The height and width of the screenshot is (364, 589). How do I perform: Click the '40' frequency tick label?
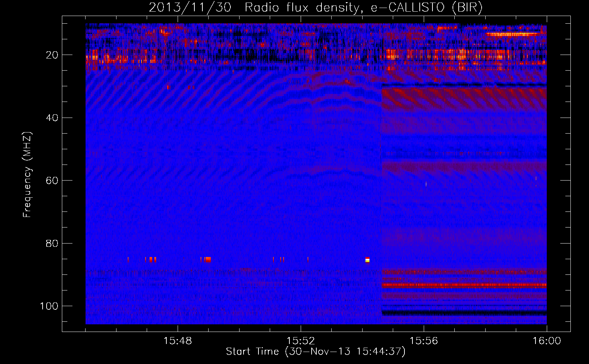[x=52, y=118]
